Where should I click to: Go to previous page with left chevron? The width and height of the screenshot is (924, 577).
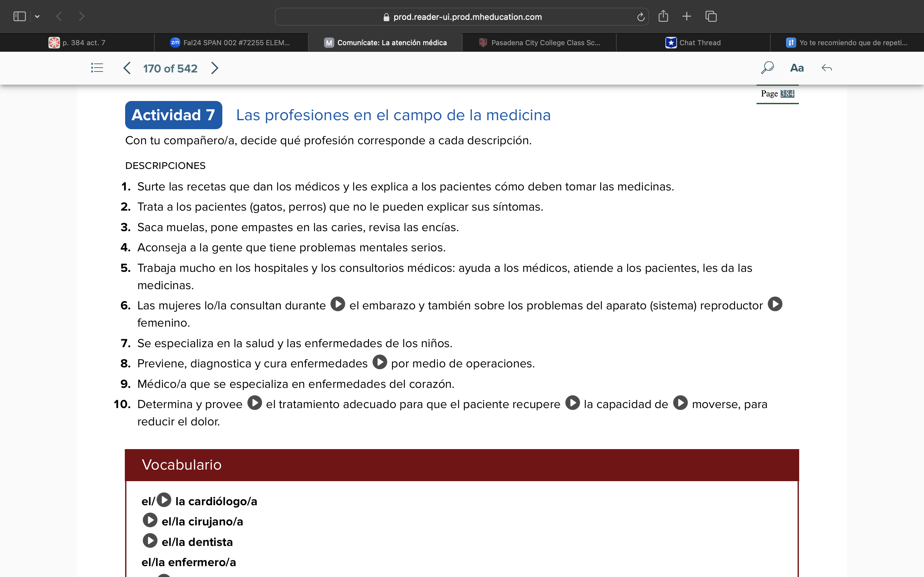point(127,68)
